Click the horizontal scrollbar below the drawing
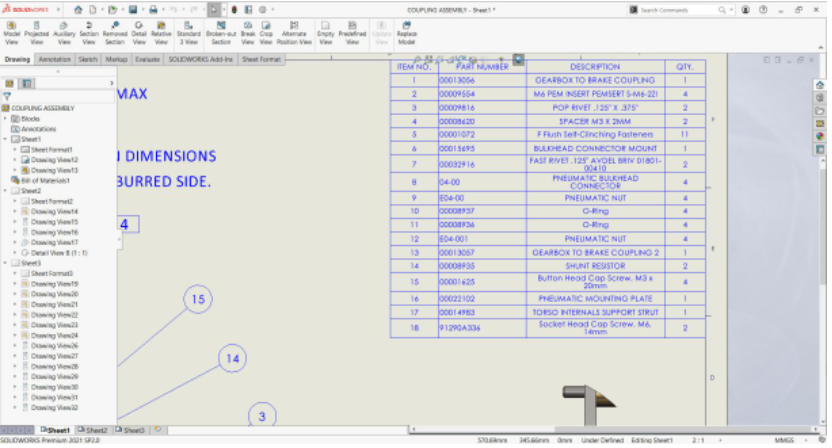This screenshot has height=448, width=832. (616, 429)
